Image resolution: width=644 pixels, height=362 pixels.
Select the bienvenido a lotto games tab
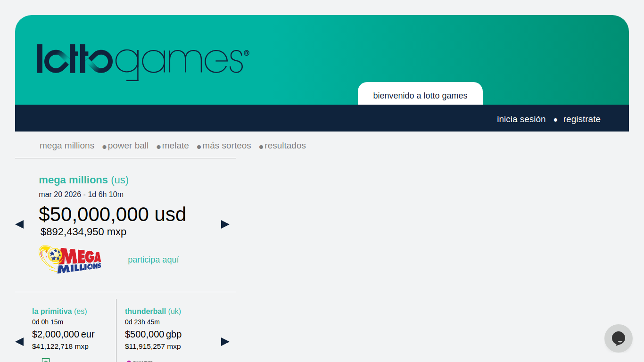[420, 93]
